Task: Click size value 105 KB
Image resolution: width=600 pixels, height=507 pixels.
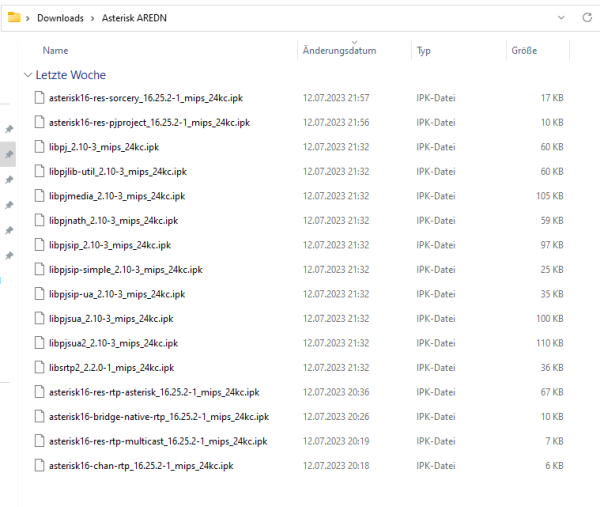Action: (x=549, y=196)
